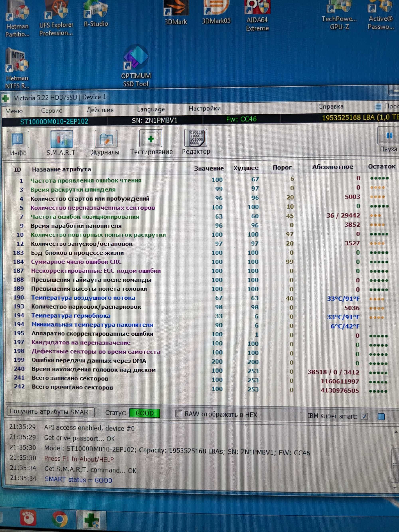The height and width of the screenshot is (532, 399).
Task: Open Hetman NTFS Recovery shortcut
Action: tap(17, 69)
